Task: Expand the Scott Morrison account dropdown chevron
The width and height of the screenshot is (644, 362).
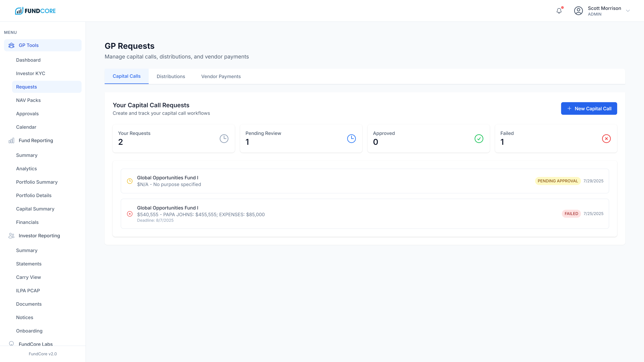Action: tap(628, 11)
